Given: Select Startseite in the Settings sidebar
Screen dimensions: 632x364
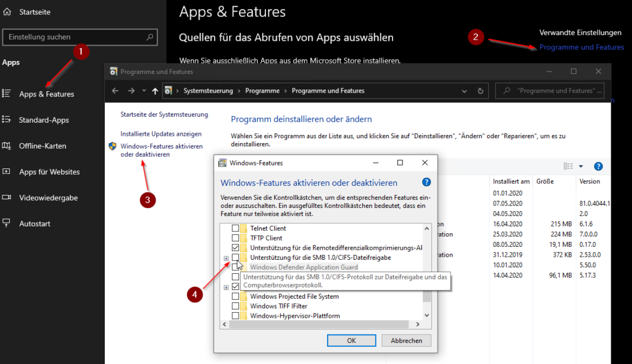Looking at the screenshot, I should [x=35, y=11].
